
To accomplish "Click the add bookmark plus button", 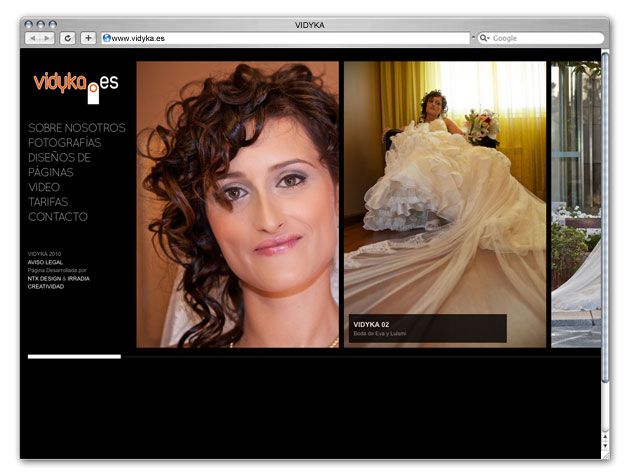I will coord(88,38).
